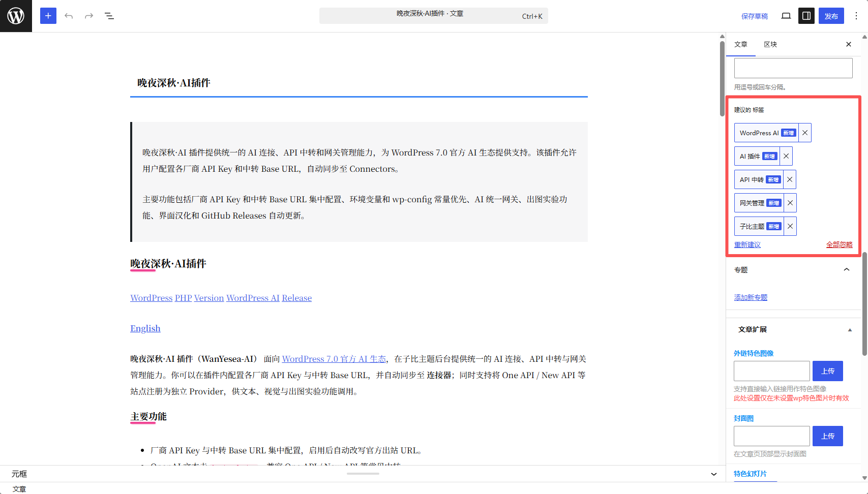Click the editor canvas vertical scrollbar thumb
The image size is (868, 494).
pyautogui.click(x=722, y=78)
